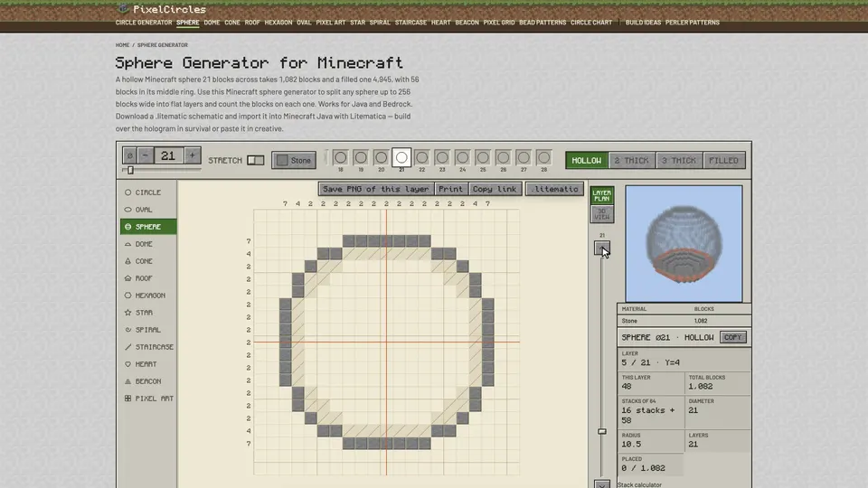Set wall thickness to Hollow
The width and height of the screenshot is (868, 488).
[x=586, y=160]
